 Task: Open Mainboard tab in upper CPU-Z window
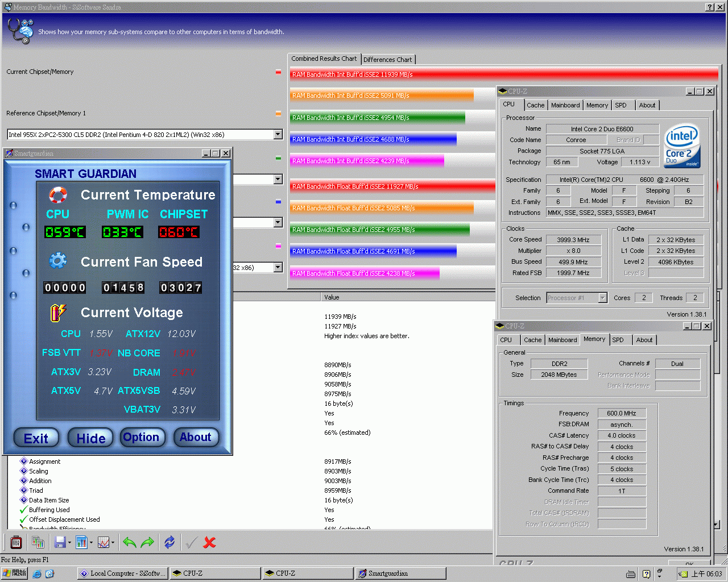pyautogui.click(x=565, y=105)
